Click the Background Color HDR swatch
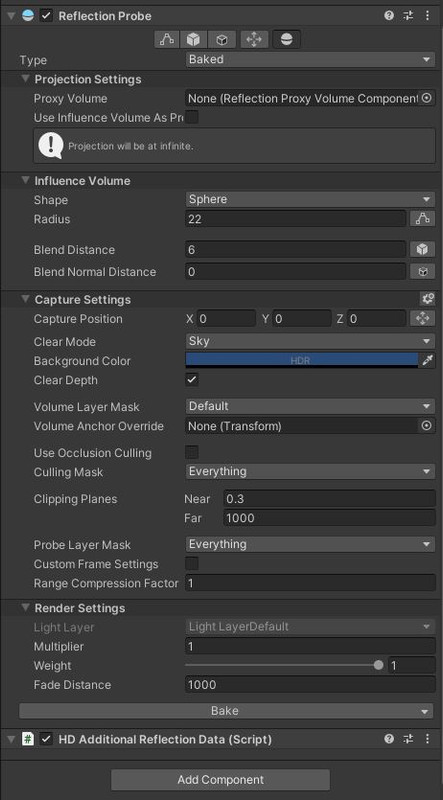 tap(302, 361)
